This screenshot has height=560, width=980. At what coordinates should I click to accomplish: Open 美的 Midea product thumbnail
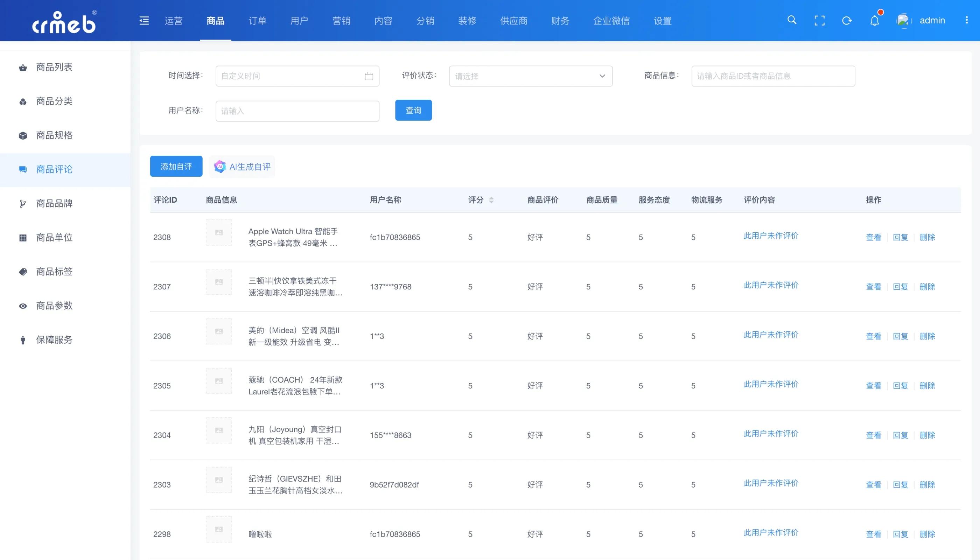point(219,331)
